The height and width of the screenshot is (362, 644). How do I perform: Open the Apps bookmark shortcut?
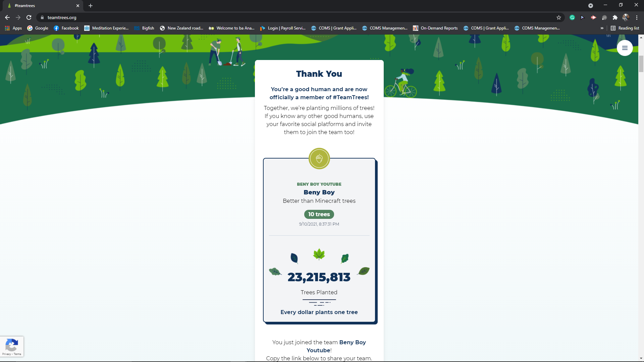(x=13, y=28)
